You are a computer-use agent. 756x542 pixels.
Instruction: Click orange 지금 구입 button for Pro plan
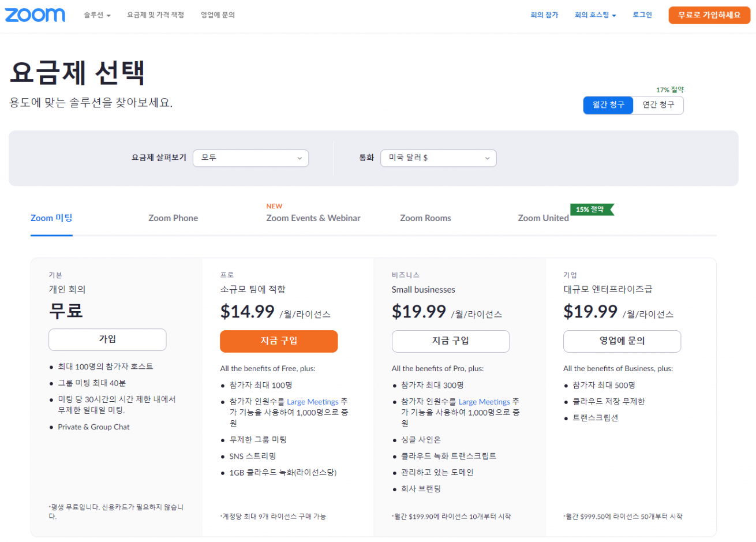pos(279,341)
